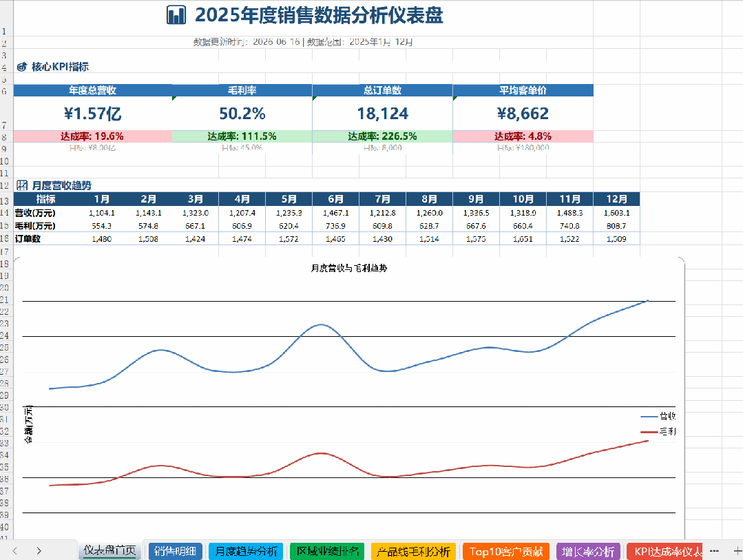Select the 达成率: 226.5% cell
The height and width of the screenshot is (560, 743).
(382, 136)
